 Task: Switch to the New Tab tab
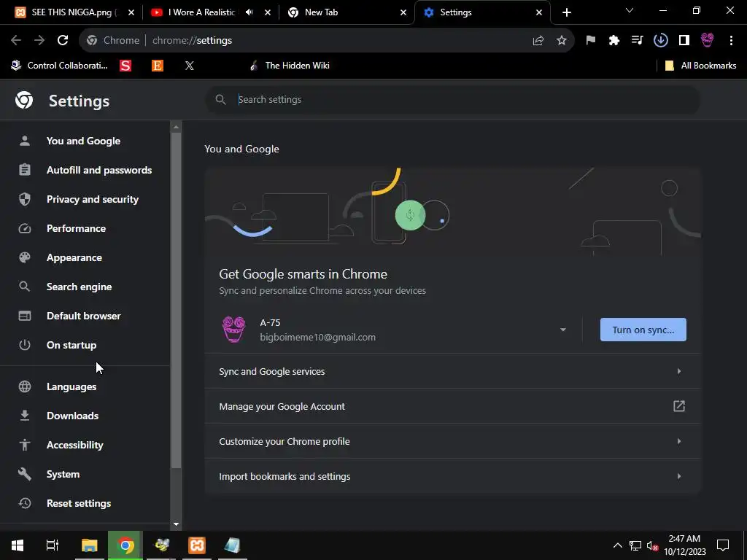click(338, 12)
